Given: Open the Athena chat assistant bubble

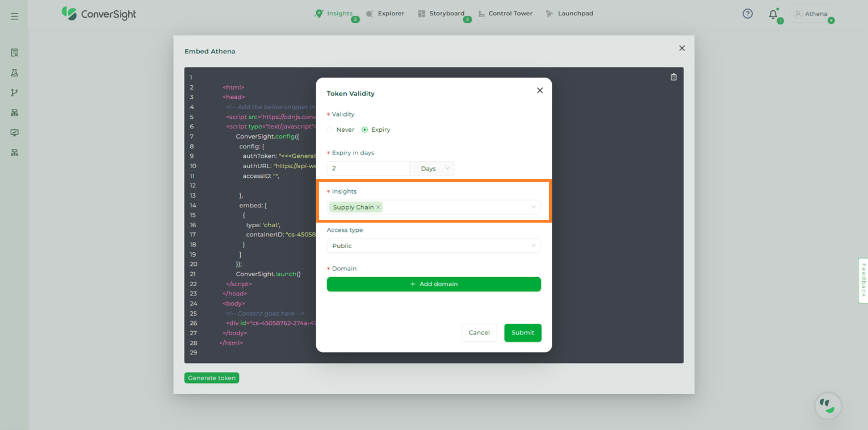Looking at the screenshot, I should coord(828,406).
